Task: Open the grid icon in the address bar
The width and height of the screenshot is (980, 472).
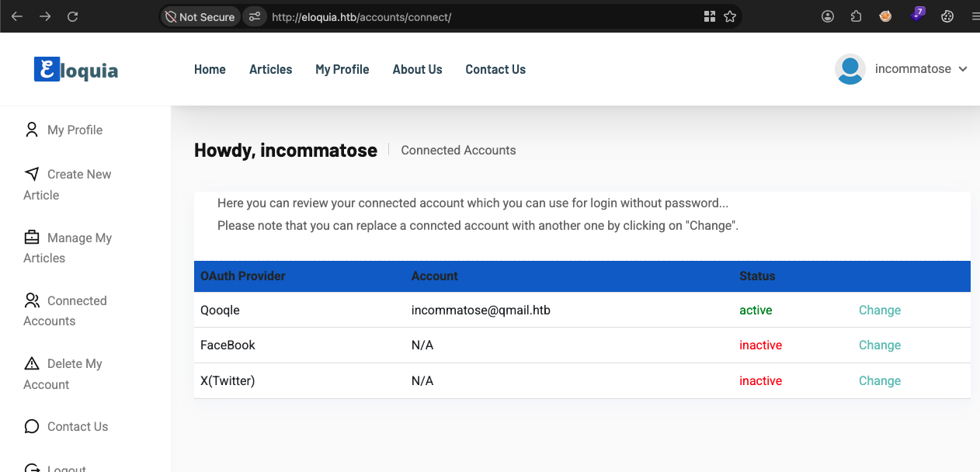Action: coord(709,16)
